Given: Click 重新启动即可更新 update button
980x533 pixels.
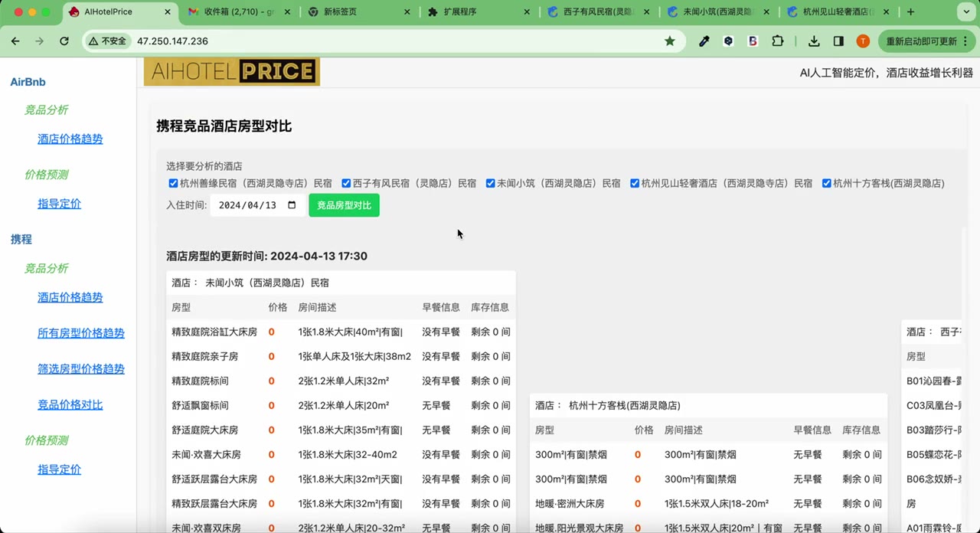Looking at the screenshot, I should (926, 41).
